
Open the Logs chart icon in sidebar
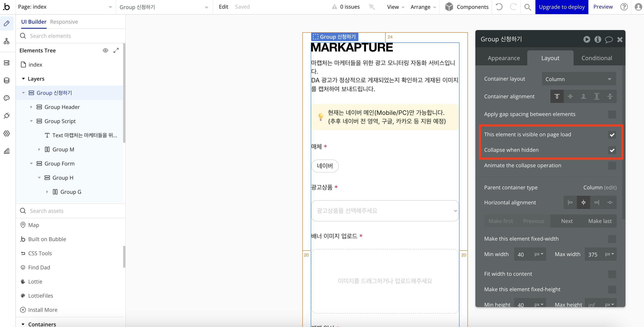7,151
